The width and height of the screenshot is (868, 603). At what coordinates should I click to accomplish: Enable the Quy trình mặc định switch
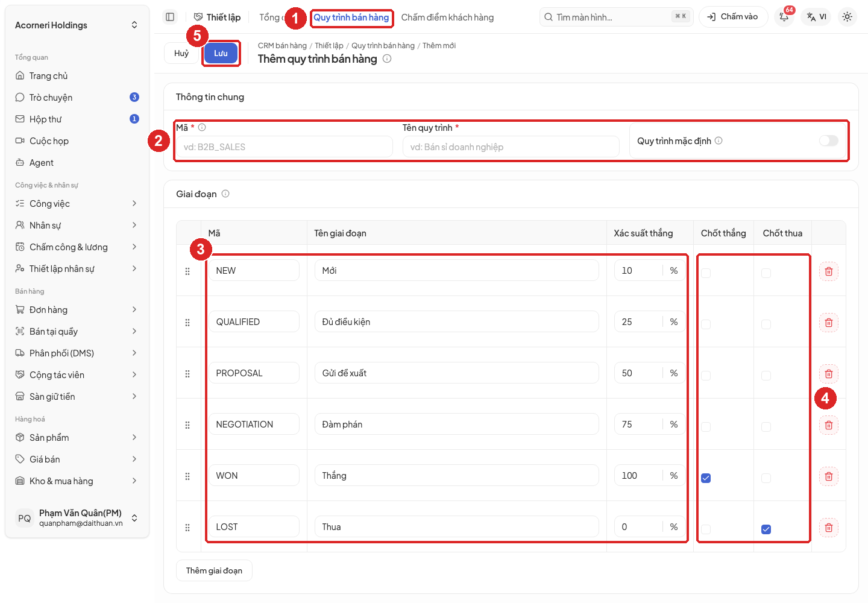[829, 140]
